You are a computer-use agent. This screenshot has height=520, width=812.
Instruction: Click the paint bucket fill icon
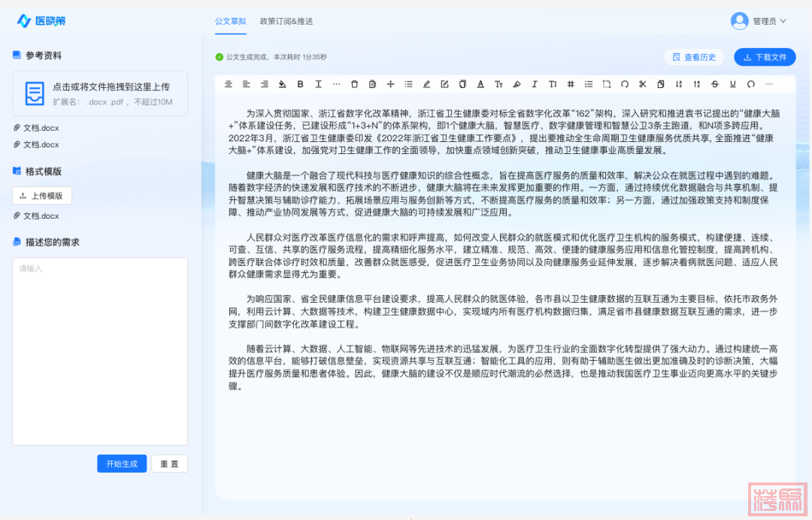(x=282, y=84)
